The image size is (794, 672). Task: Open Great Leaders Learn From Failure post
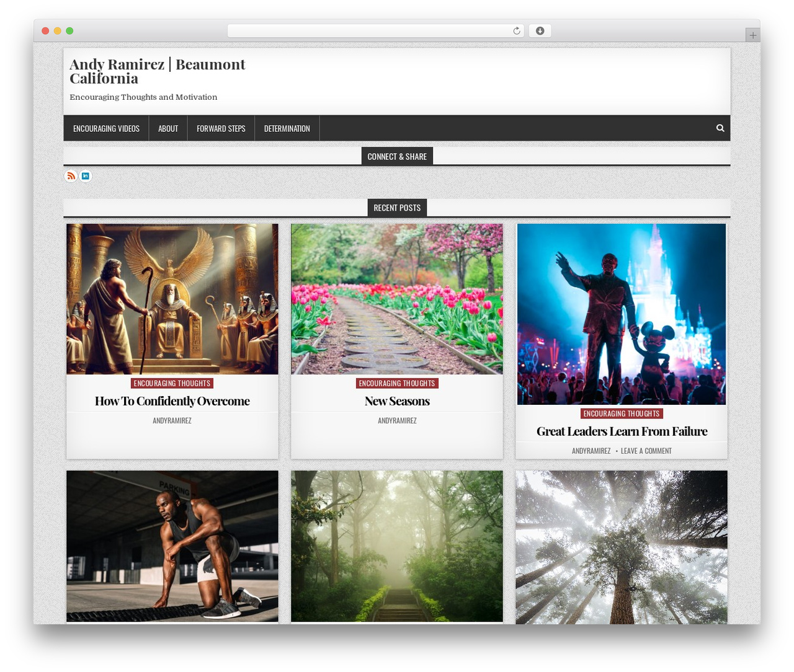click(x=622, y=431)
